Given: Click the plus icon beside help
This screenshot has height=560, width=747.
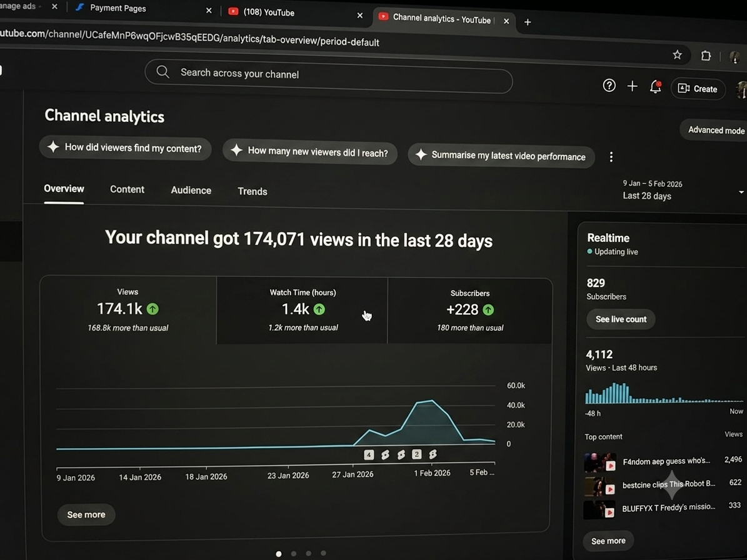Looking at the screenshot, I should (x=632, y=86).
